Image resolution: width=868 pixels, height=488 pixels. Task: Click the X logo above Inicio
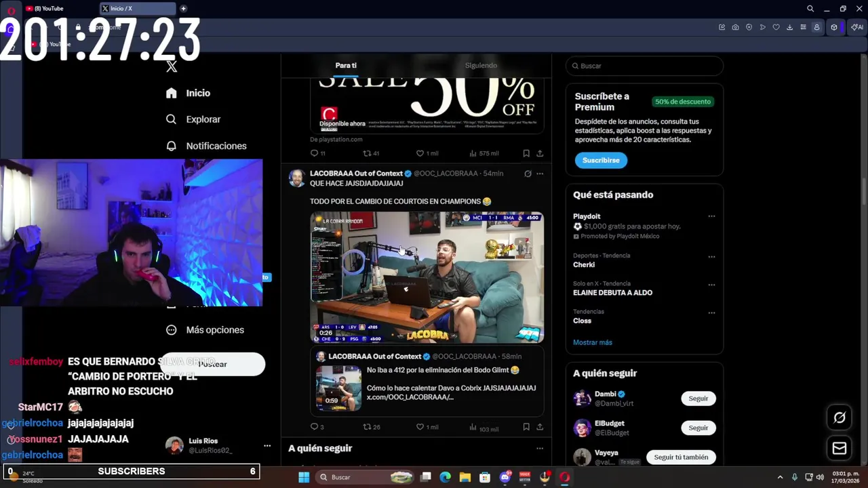(172, 66)
